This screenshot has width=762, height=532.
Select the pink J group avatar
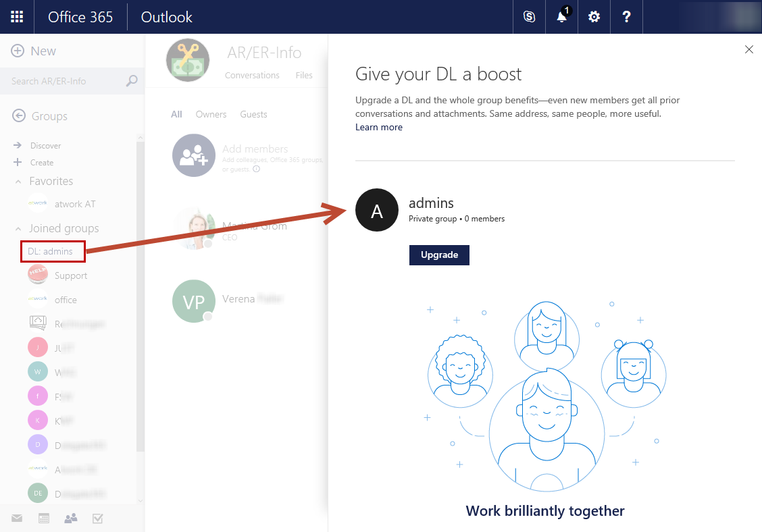(38, 348)
